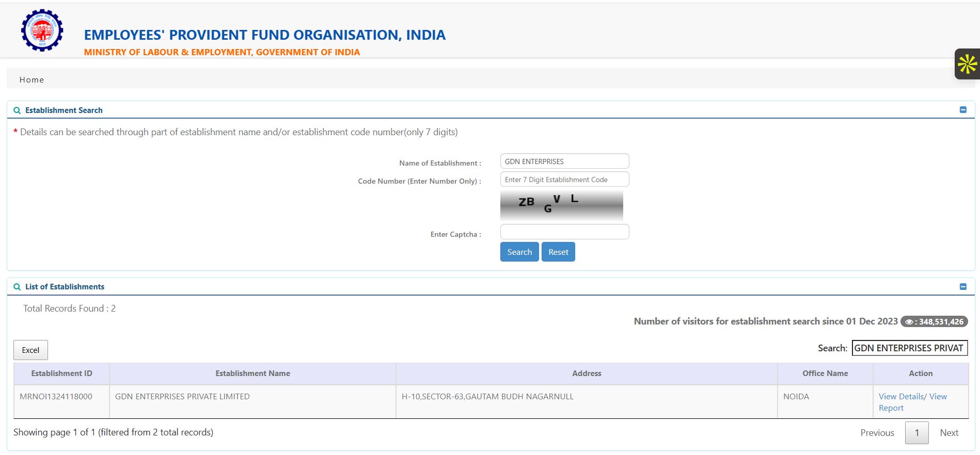This screenshot has width=980, height=455.
Task: Click the captcha image
Action: 561,205
